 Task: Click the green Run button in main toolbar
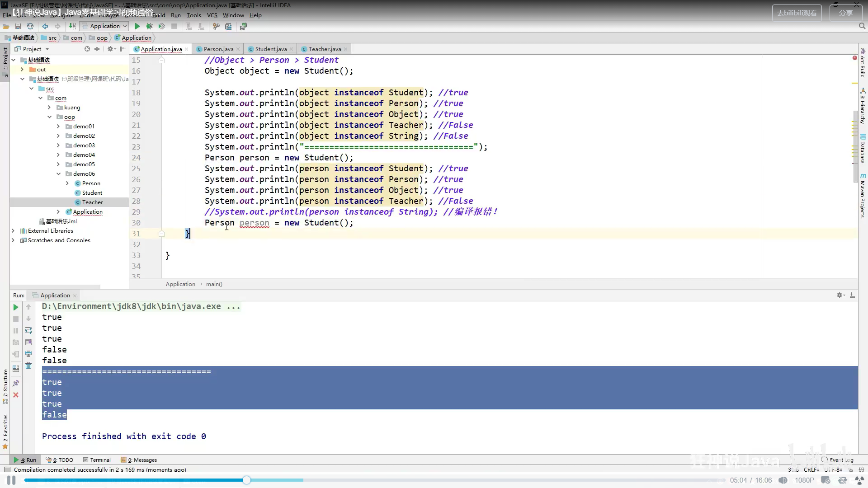137,26
